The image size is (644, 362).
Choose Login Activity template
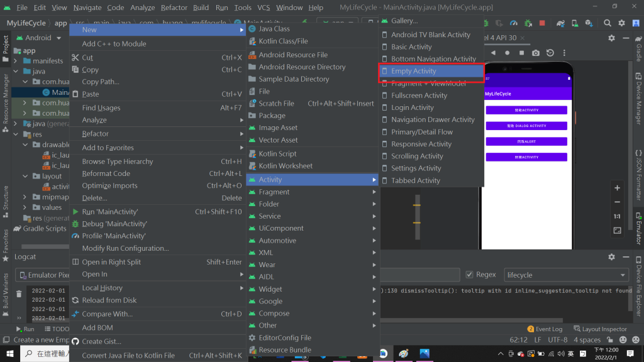[x=431, y=107]
